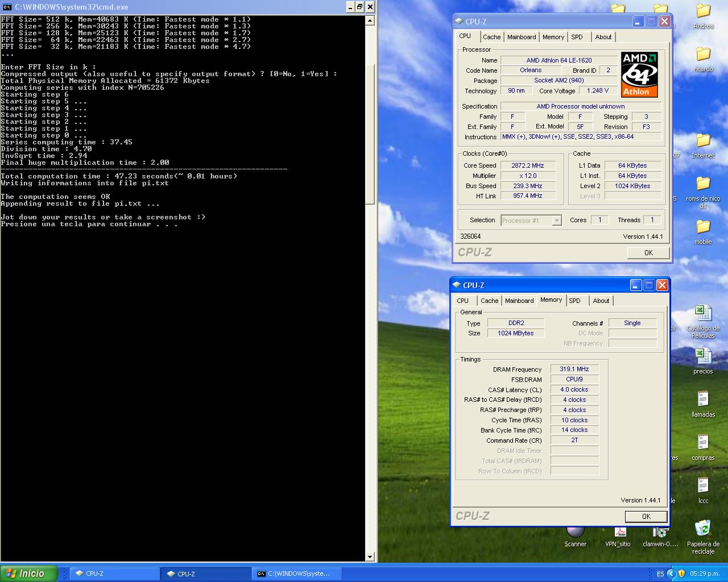The width and height of the screenshot is (728, 582).
Task: Click memory Size value 1024 MBytes
Action: coord(516,333)
